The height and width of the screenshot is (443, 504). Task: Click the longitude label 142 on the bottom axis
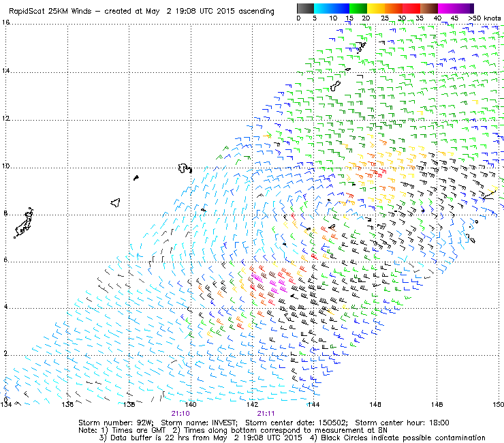tap(252, 404)
